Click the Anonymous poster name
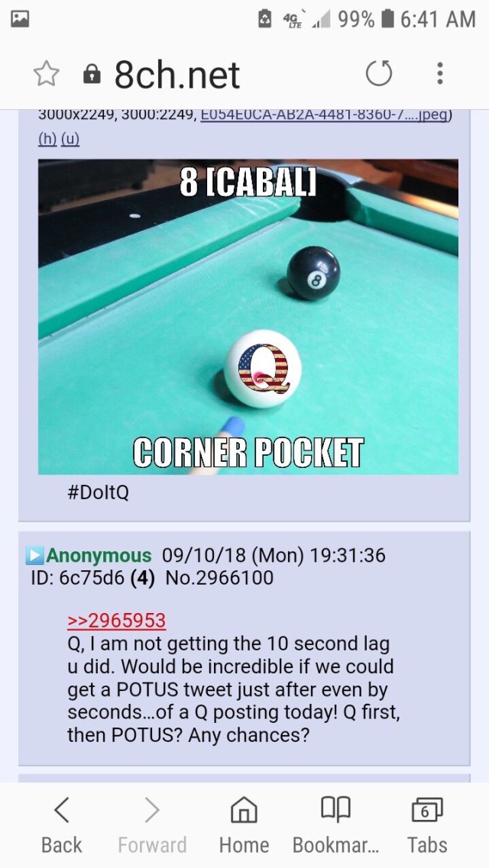 (x=99, y=555)
